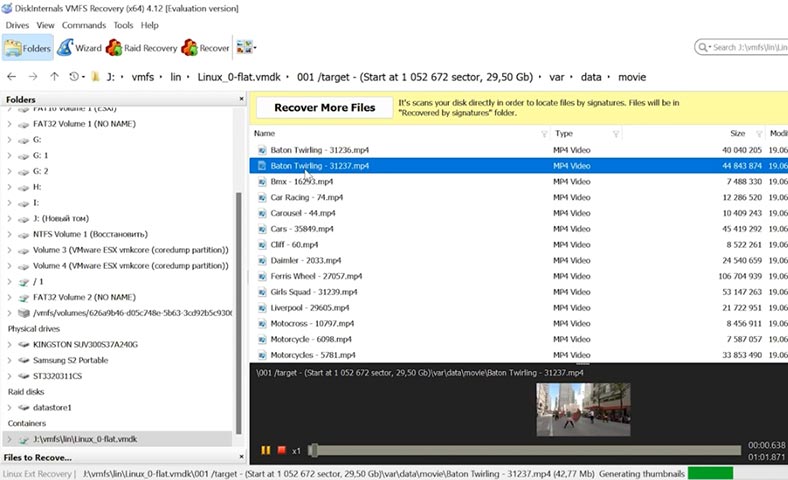Screen dimensions: 788x480
Task: Open the Tools menu
Action: tap(123, 25)
